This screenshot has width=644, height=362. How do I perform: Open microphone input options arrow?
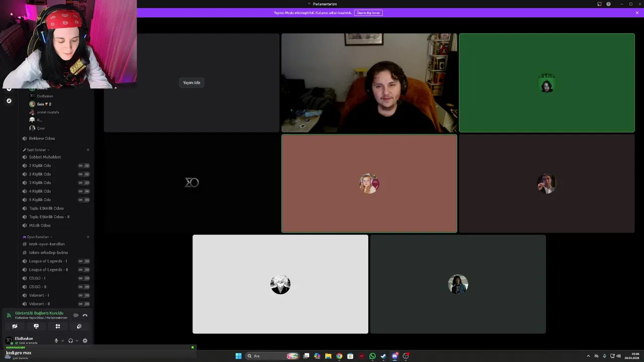tap(62, 340)
